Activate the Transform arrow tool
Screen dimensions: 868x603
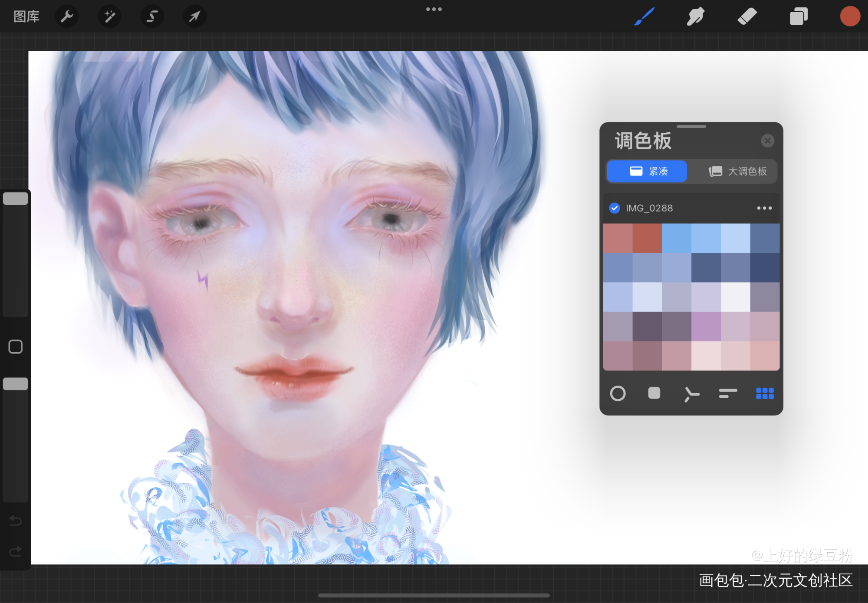coord(194,16)
